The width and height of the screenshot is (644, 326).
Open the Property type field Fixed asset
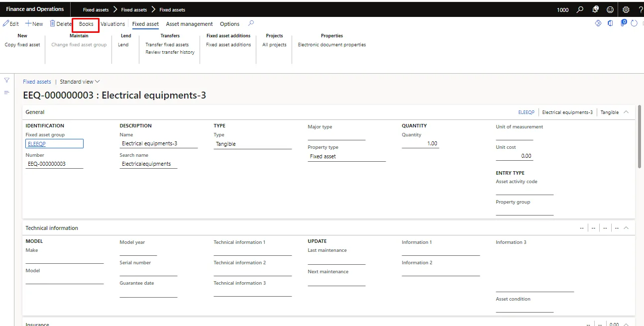pos(347,156)
